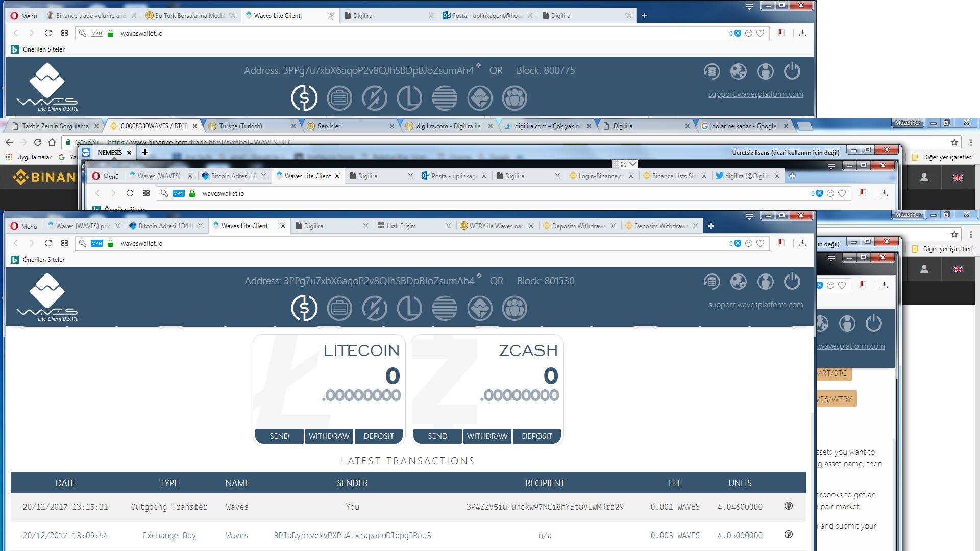Click the VPN badge in front Opera address bar
The height and width of the screenshot is (551, 980).
point(97,243)
